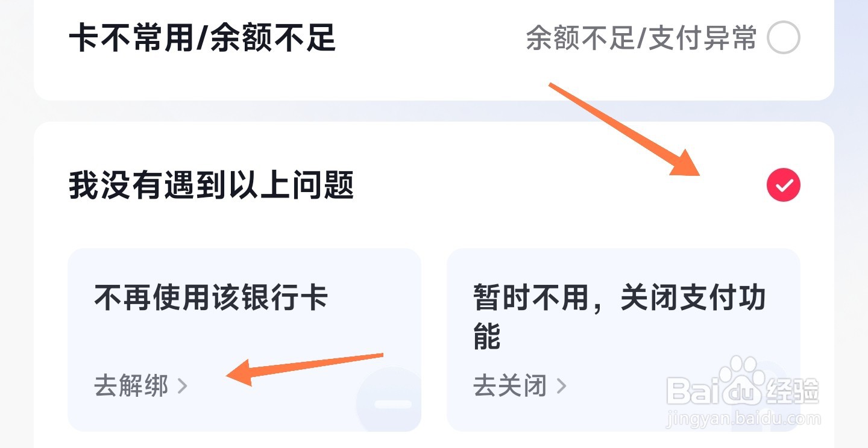Select the 我没有遇到以上问题 option text
Screen dimensions: 868x448
[211, 185]
